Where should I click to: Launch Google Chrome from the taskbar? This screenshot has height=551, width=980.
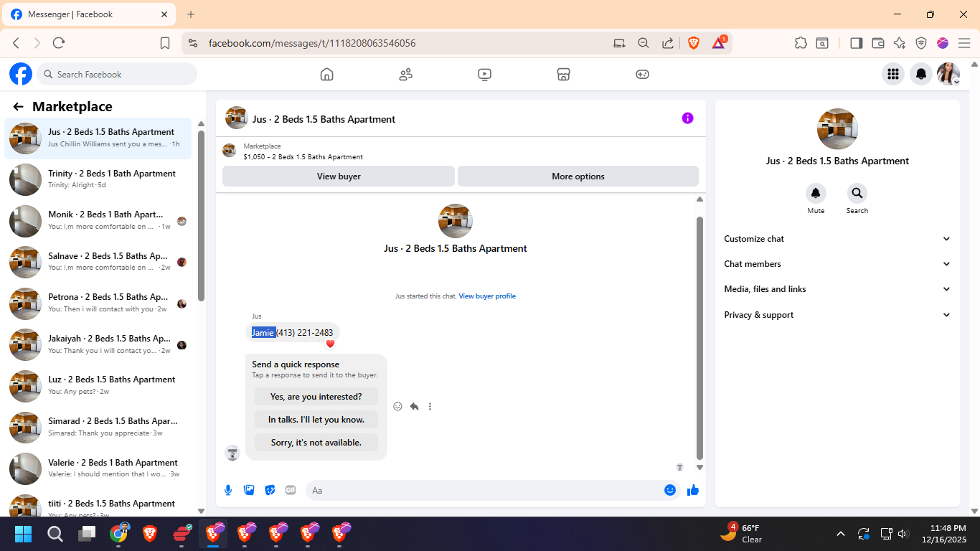(x=118, y=534)
